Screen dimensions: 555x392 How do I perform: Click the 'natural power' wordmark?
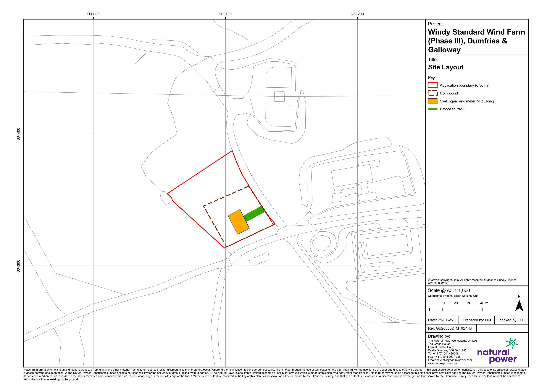coord(497,356)
